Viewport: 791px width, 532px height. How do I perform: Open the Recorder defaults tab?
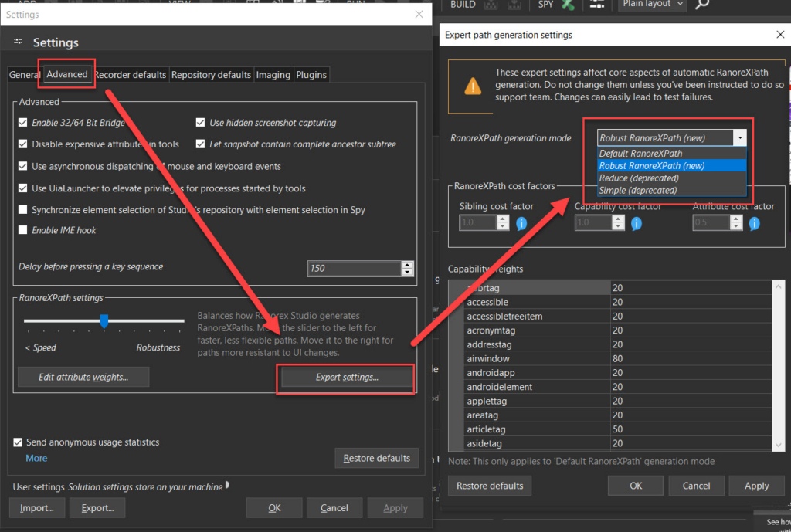[x=130, y=75]
